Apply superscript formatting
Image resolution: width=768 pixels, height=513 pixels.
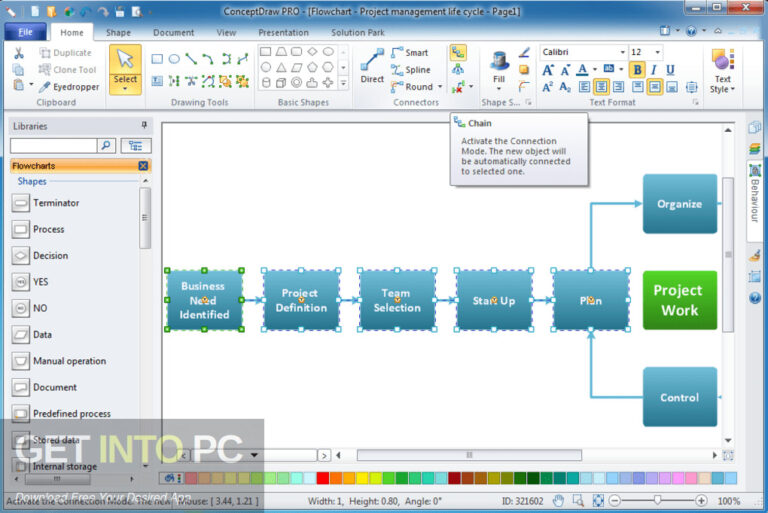[548, 87]
